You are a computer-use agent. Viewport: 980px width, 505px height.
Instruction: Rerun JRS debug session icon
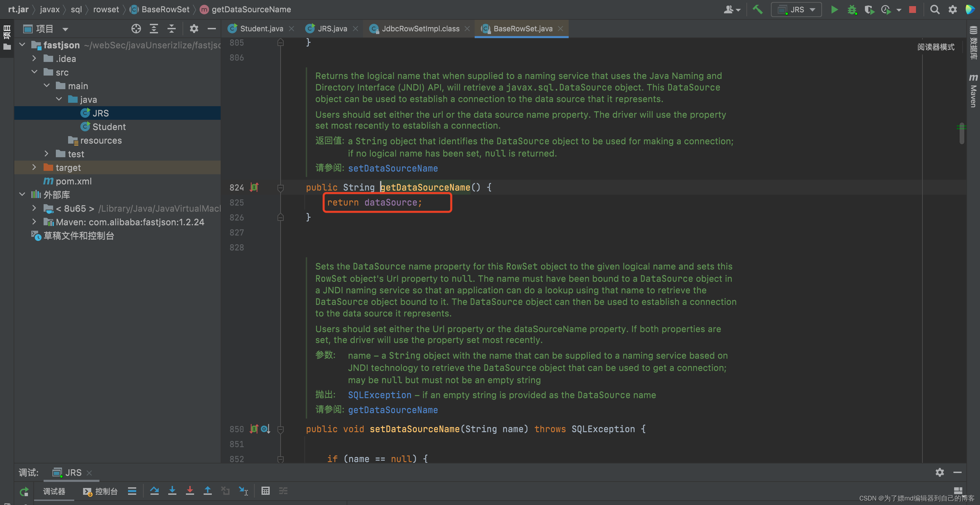[24, 491]
